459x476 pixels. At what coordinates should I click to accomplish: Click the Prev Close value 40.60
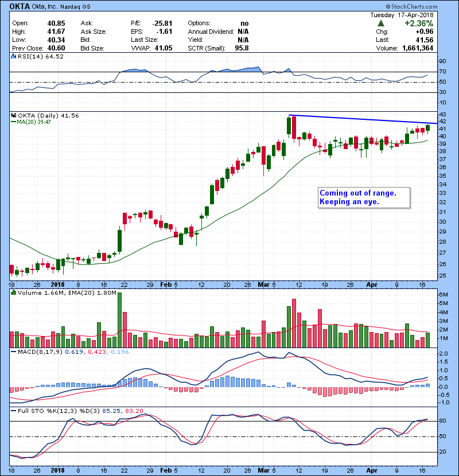[x=56, y=48]
